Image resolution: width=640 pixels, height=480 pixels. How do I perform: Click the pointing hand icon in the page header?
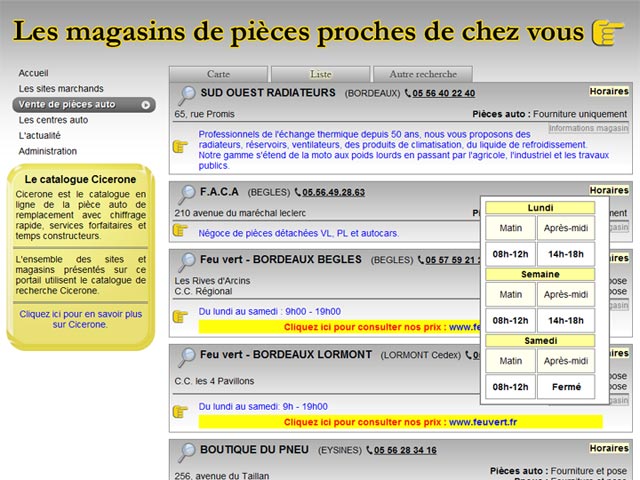pyautogui.click(x=608, y=33)
